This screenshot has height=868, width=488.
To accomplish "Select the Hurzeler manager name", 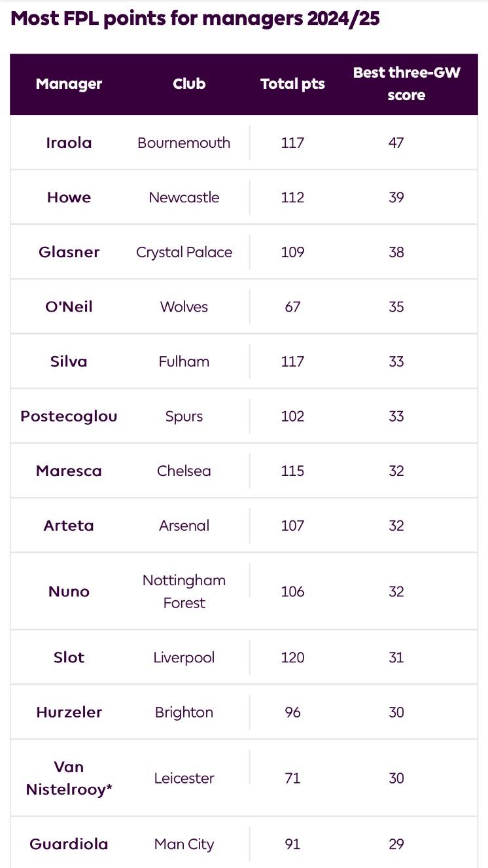I will pyautogui.click(x=69, y=712).
